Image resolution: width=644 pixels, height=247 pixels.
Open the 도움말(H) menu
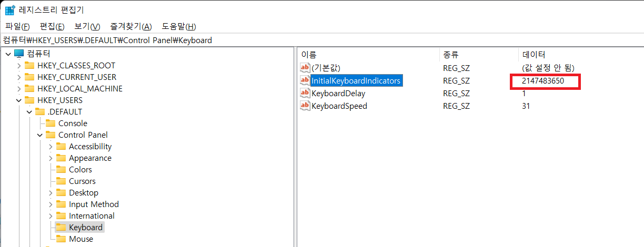[179, 26]
